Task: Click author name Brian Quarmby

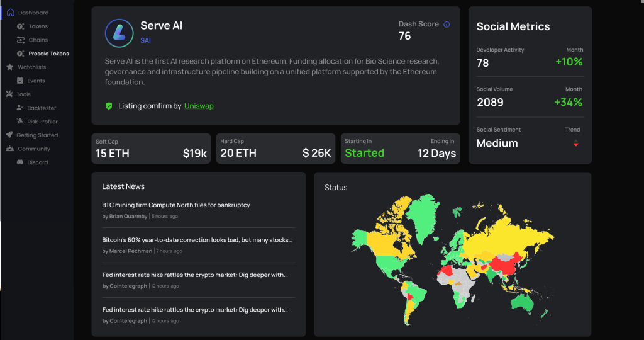Action: pyautogui.click(x=128, y=216)
